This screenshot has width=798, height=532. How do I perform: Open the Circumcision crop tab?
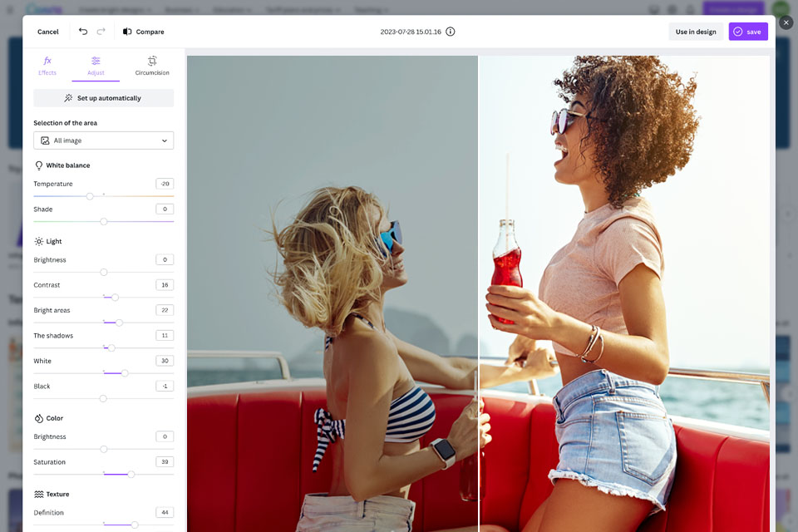[152, 66]
